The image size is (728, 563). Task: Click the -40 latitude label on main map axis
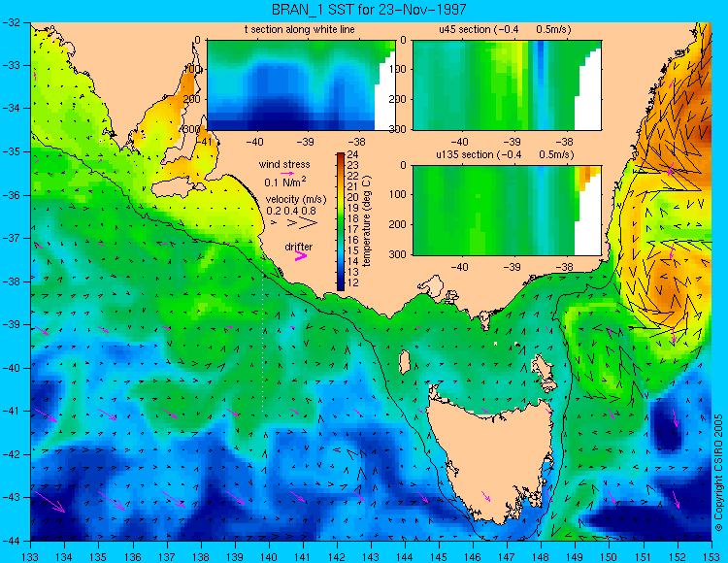pyautogui.click(x=11, y=368)
